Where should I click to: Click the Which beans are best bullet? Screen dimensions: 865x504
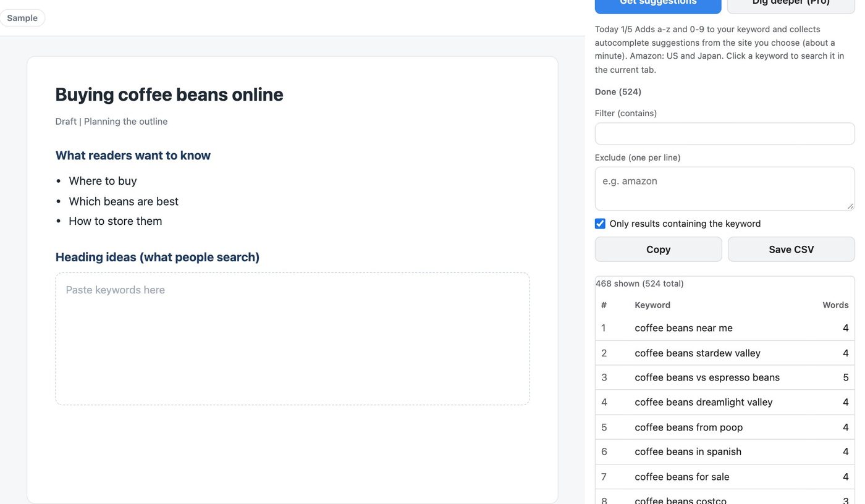pos(124,201)
